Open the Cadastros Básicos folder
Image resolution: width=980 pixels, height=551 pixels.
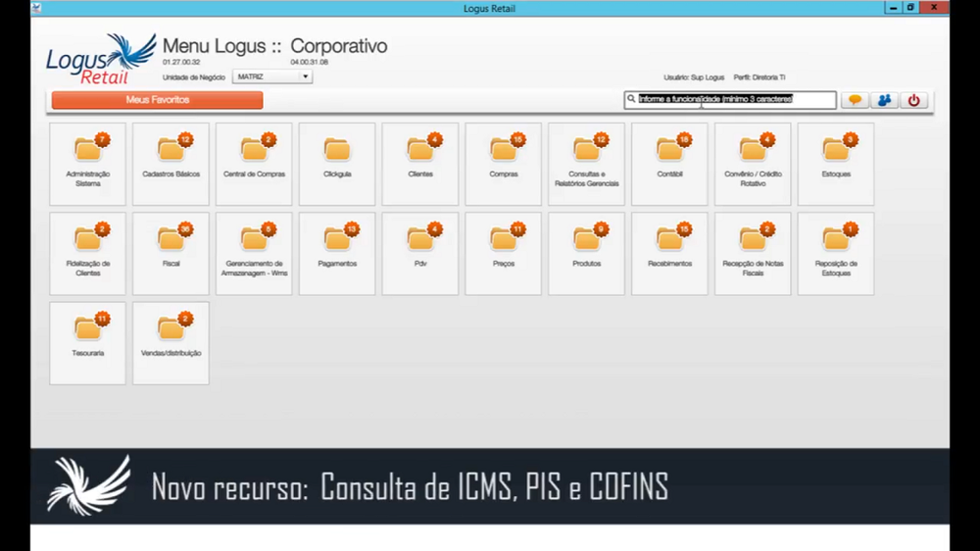tap(171, 164)
